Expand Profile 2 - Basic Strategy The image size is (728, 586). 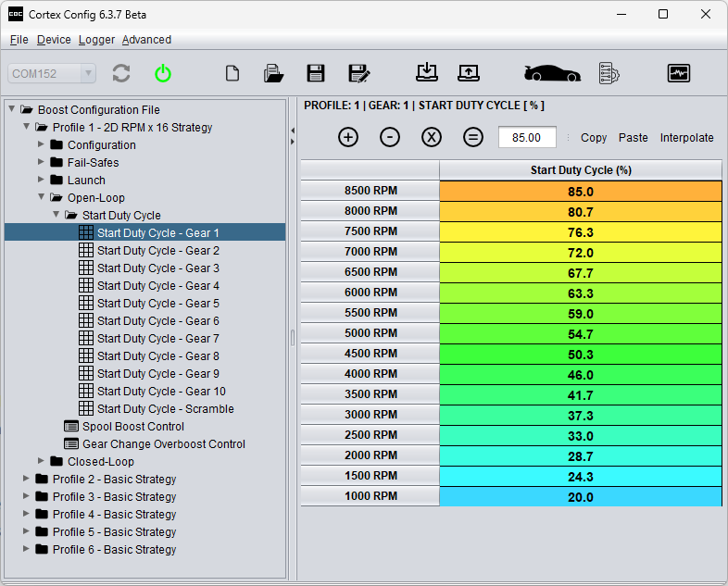pyautogui.click(x=26, y=479)
